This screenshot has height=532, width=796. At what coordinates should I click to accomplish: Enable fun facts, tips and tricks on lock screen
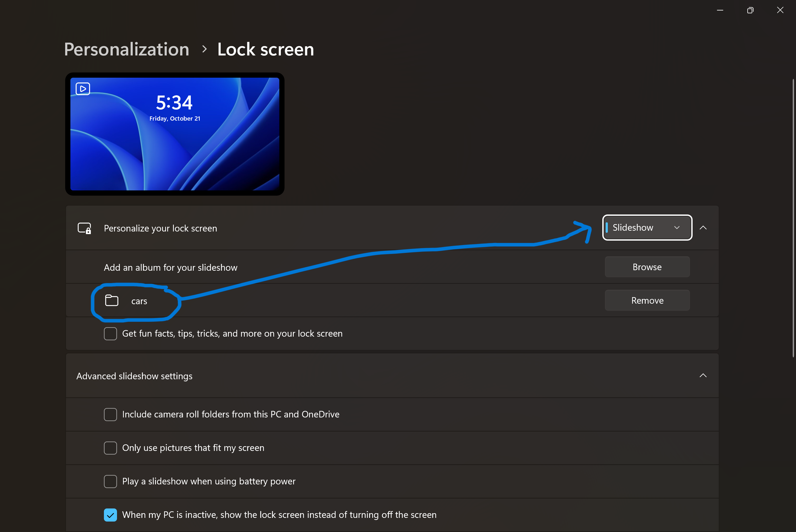coord(110,333)
